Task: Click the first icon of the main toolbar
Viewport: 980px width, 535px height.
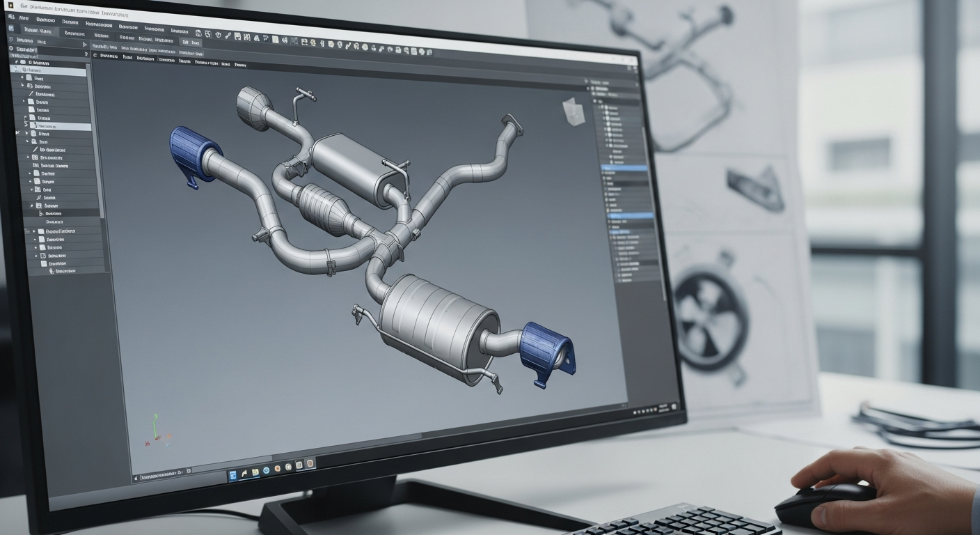Action: point(198,33)
